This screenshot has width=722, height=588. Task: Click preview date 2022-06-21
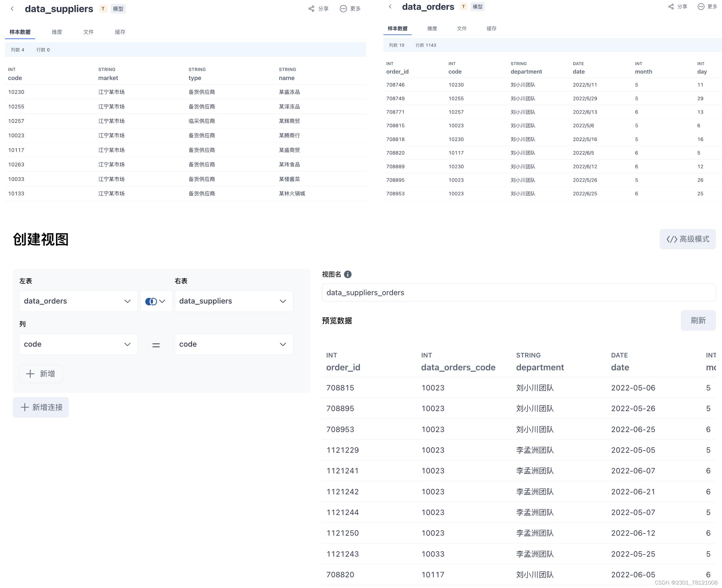point(633,491)
